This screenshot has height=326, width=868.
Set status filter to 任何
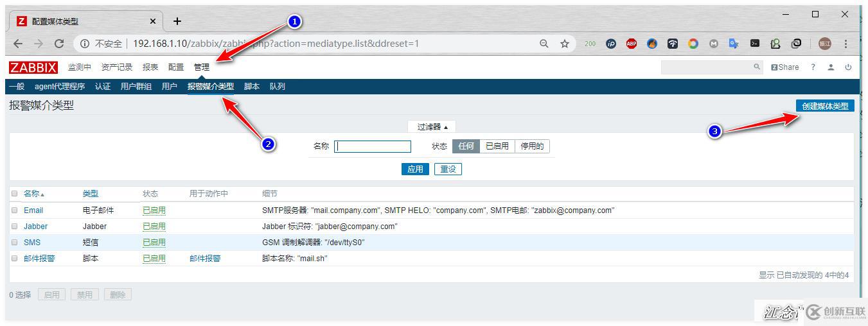(466, 146)
